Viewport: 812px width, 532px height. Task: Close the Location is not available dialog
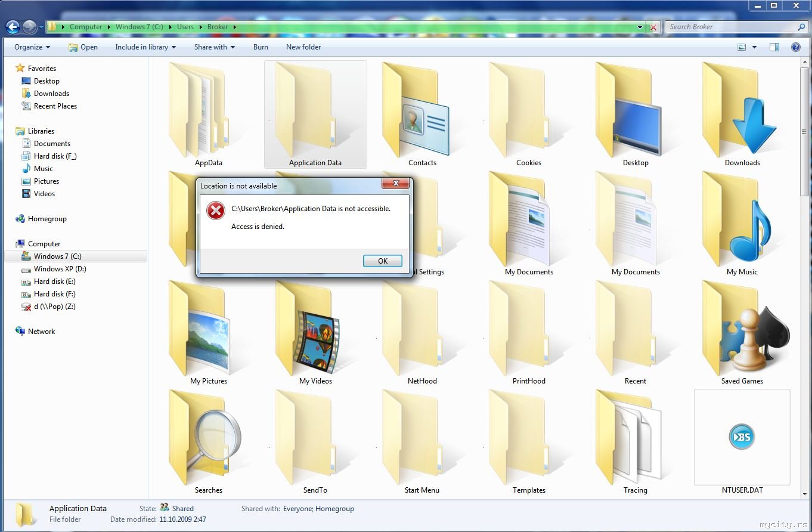395,184
